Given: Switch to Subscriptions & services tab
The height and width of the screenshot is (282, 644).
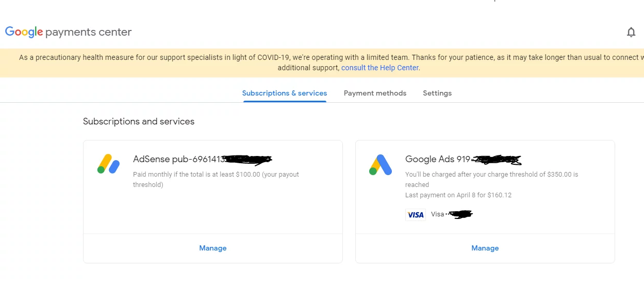Looking at the screenshot, I should pyautogui.click(x=285, y=93).
